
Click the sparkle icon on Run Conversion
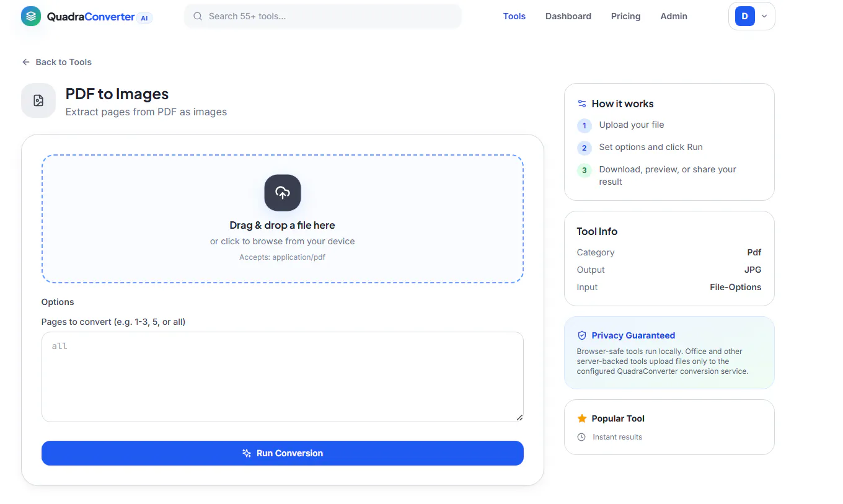[247, 453]
